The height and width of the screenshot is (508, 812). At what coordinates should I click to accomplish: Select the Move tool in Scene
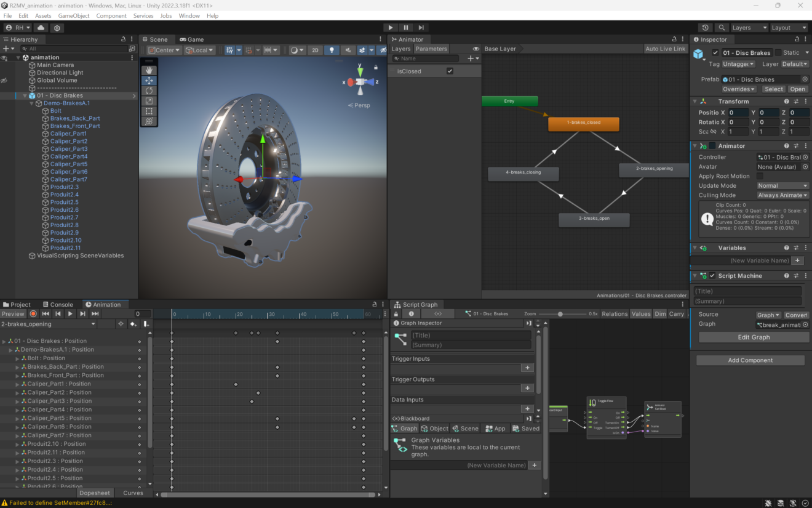click(x=148, y=81)
